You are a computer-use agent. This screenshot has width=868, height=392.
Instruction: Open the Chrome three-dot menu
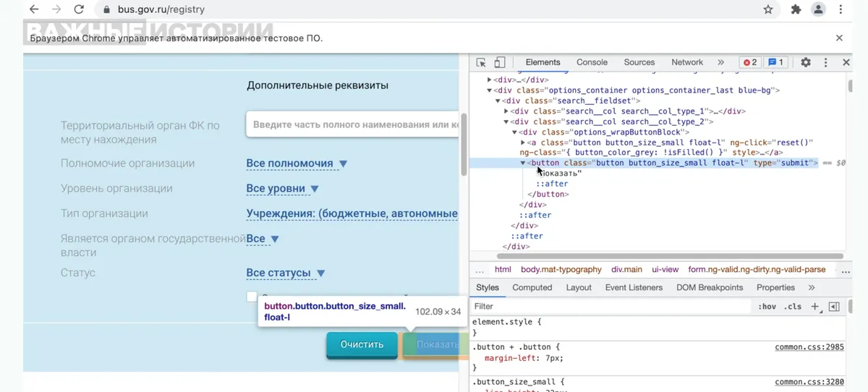tap(841, 9)
